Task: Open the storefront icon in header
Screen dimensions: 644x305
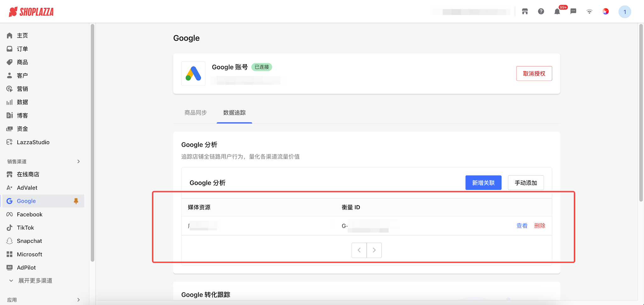Action: pyautogui.click(x=525, y=12)
